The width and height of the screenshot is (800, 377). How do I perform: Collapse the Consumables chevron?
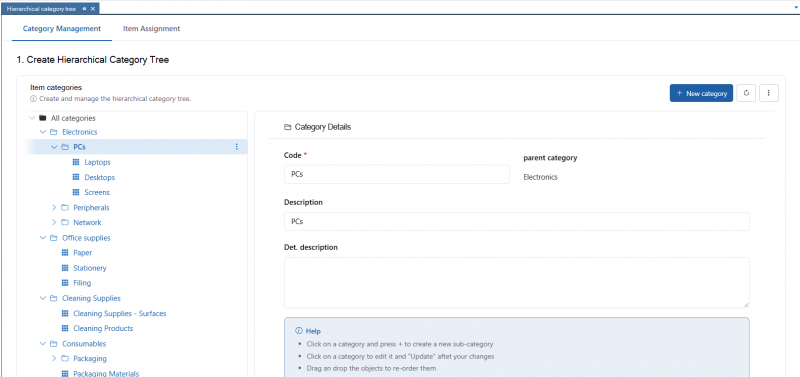tap(43, 343)
